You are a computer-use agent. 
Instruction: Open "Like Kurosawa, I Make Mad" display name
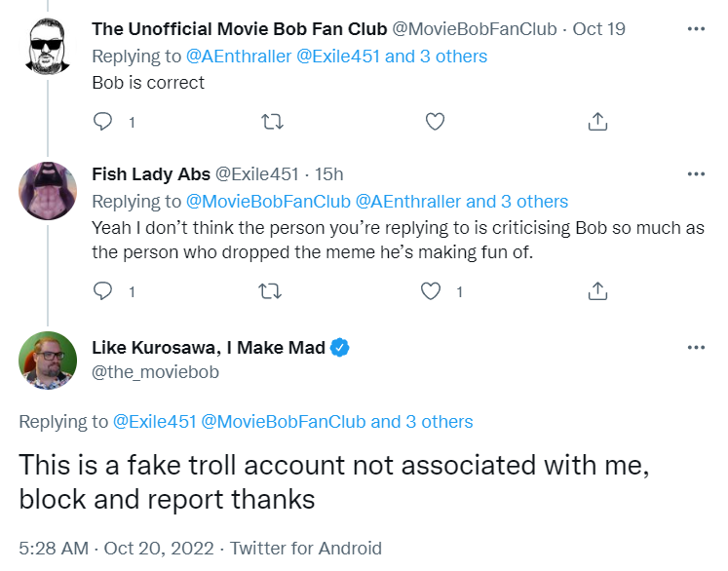point(209,348)
